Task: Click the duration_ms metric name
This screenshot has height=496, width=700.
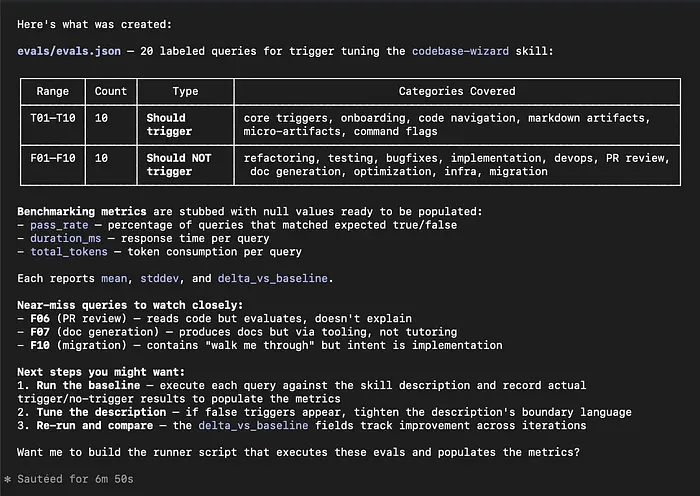Action: click(68, 239)
